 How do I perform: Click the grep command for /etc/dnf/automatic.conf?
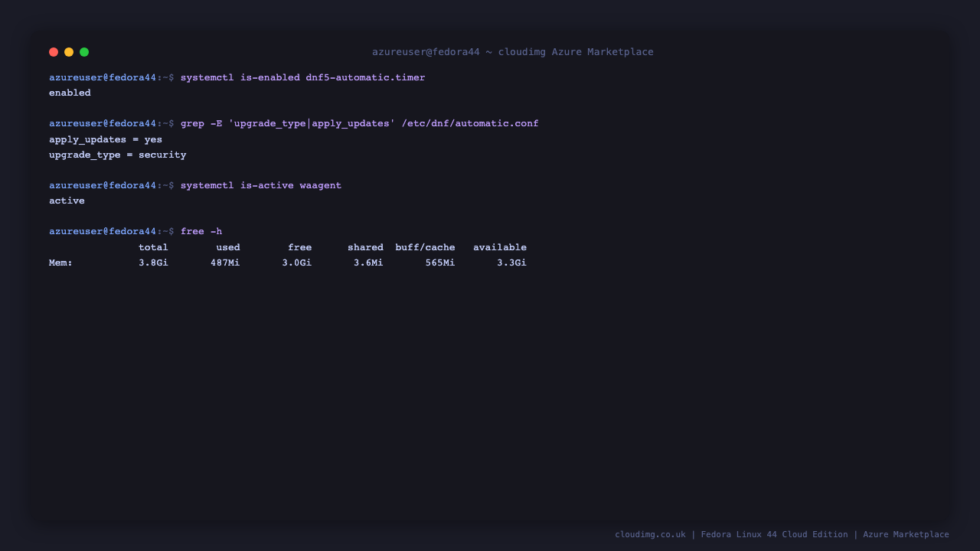360,124
